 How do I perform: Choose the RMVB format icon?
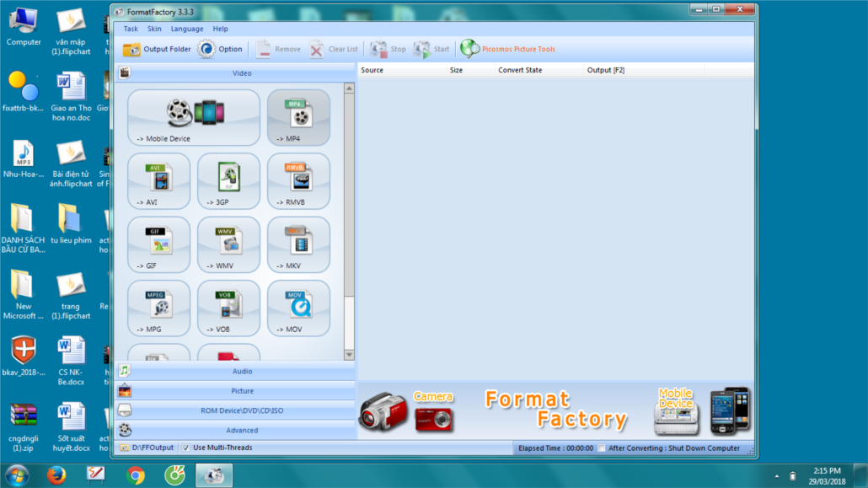(298, 180)
